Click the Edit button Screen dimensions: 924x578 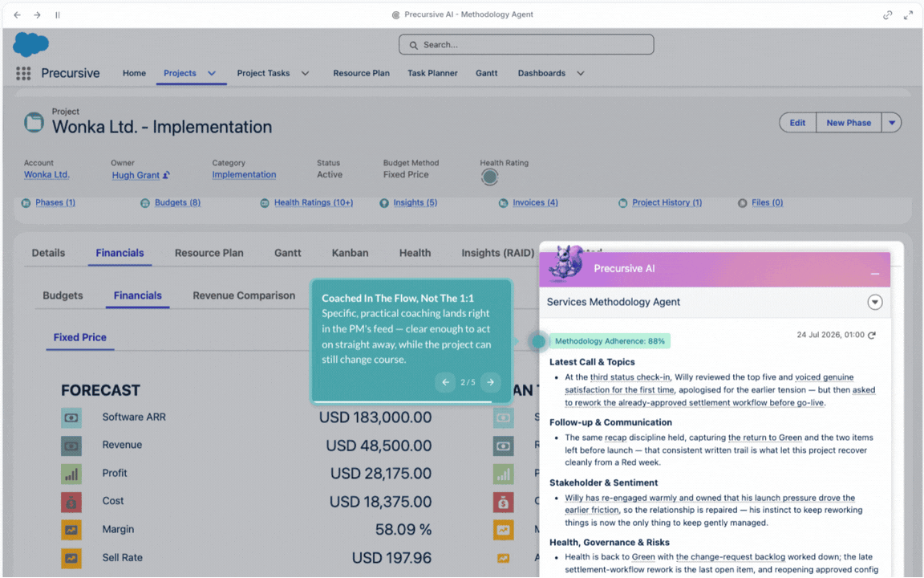coord(797,123)
